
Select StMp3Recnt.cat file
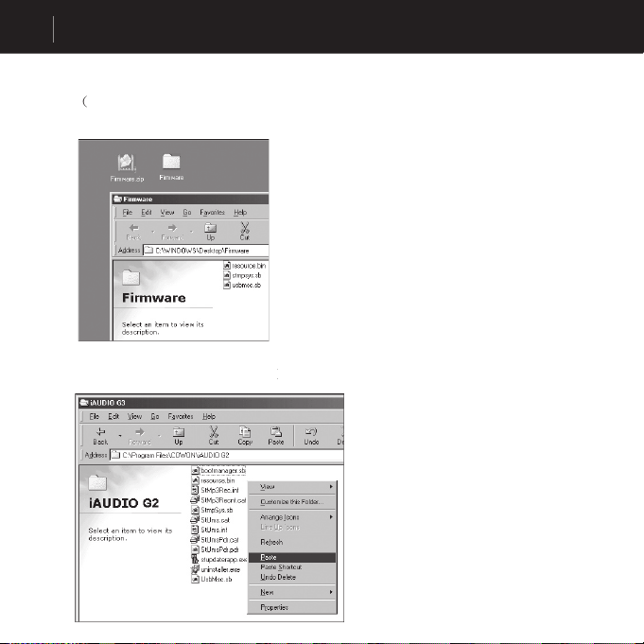pyautogui.click(x=218, y=500)
